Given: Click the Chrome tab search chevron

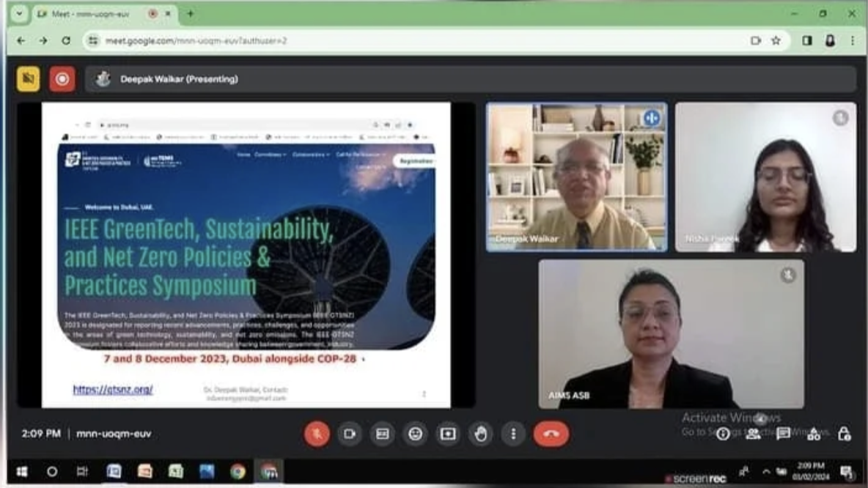Looking at the screenshot, I should pos(19,14).
